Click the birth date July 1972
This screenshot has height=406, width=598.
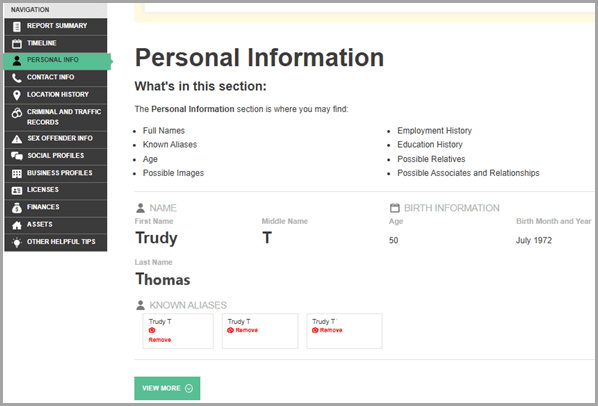click(534, 241)
